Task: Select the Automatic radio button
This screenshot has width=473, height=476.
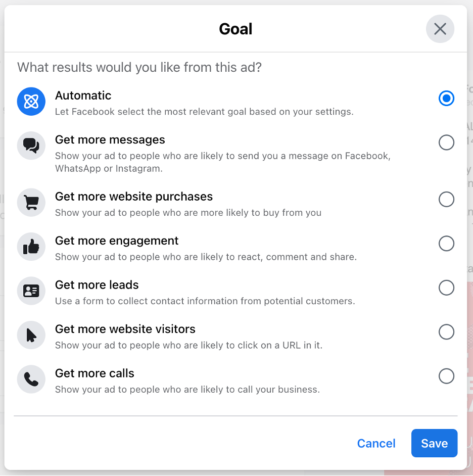Action: (446, 99)
